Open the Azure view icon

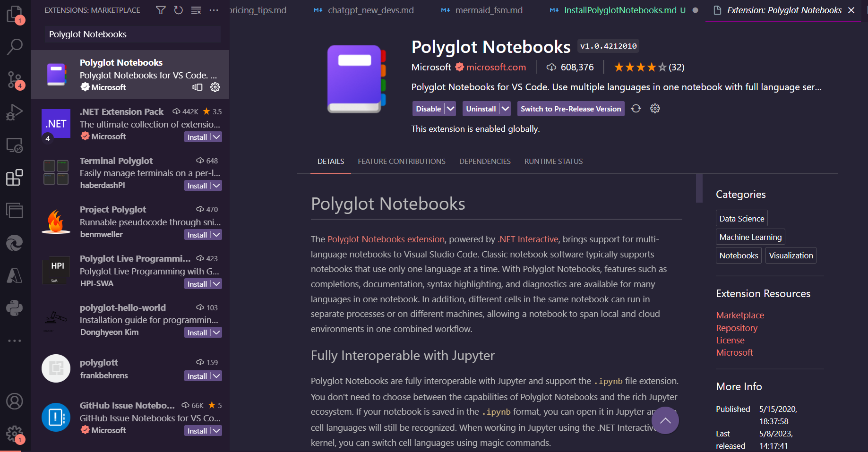click(15, 275)
